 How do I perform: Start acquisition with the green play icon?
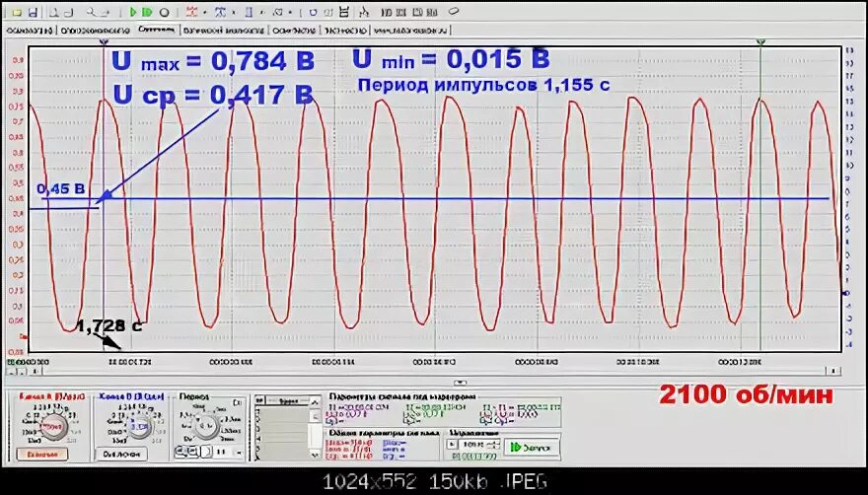[133, 12]
